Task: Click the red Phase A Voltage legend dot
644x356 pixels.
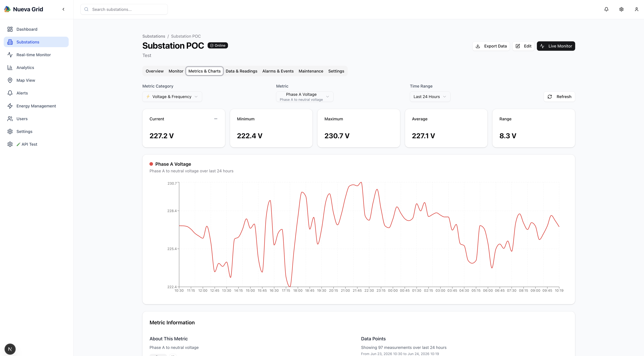Action: click(151, 164)
